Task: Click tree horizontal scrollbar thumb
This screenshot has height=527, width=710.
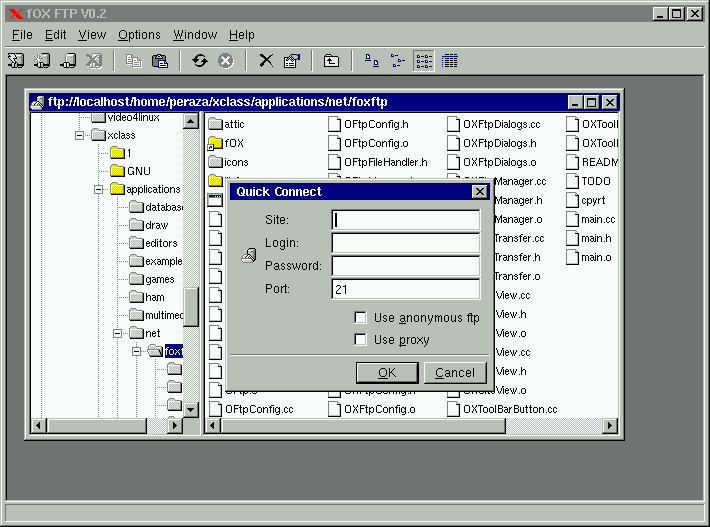Action: pos(97,426)
